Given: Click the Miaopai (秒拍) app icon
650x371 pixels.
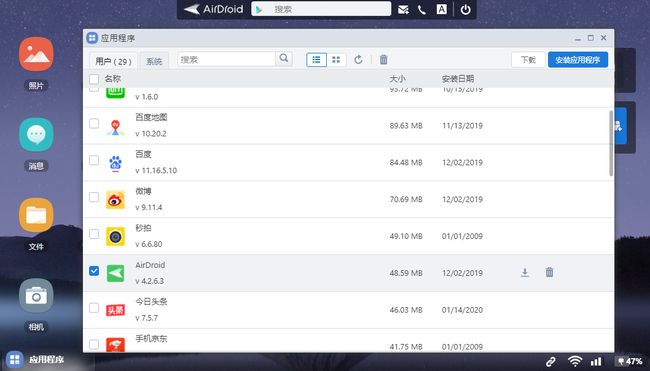Looking at the screenshot, I should [115, 237].
